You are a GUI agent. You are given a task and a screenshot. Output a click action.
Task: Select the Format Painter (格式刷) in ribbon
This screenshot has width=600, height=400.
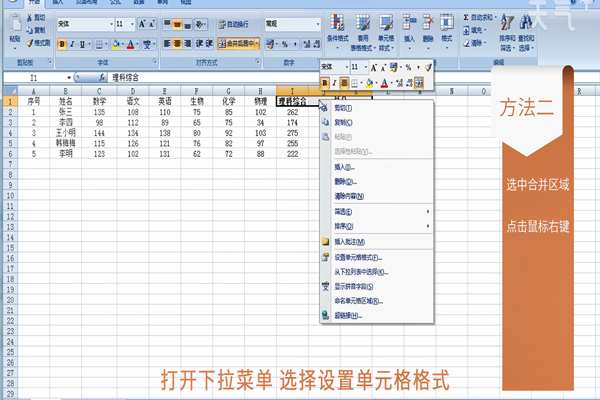[38, 43]
